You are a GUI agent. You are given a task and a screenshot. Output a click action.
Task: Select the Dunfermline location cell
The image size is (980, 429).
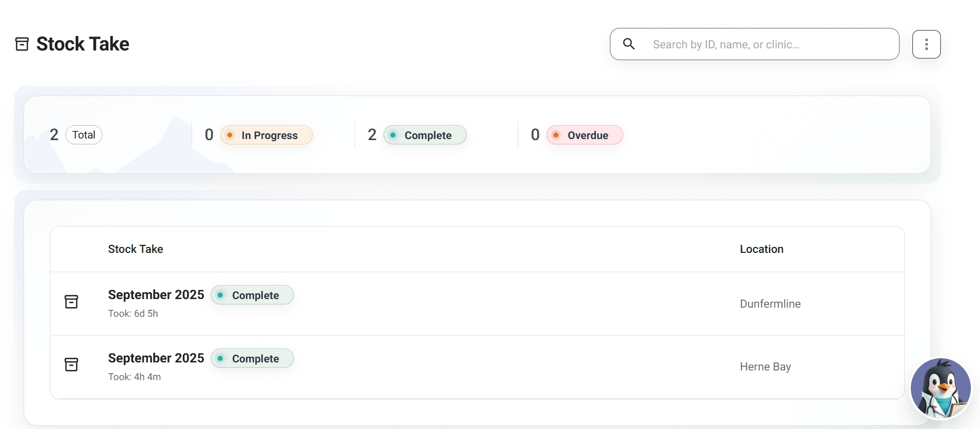click(x=770, y=304)
